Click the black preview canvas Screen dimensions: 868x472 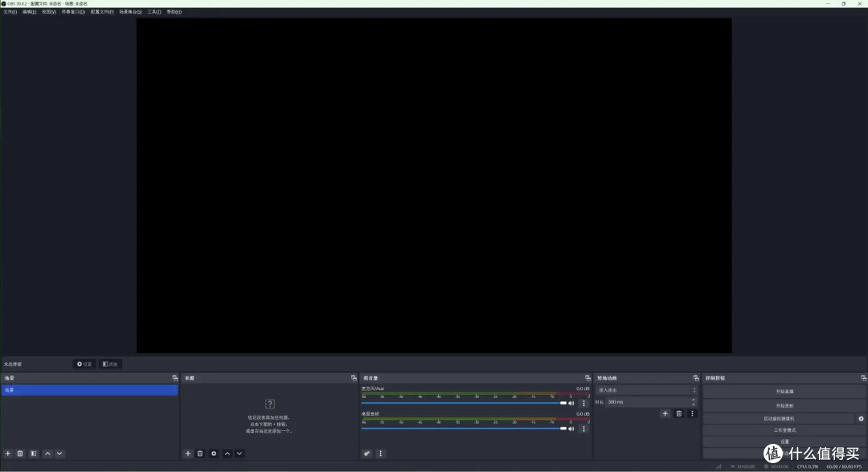point(434,186)
